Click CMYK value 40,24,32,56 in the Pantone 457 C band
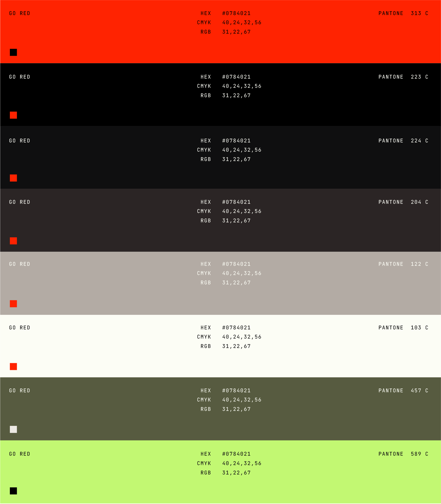 coord(242,400)
